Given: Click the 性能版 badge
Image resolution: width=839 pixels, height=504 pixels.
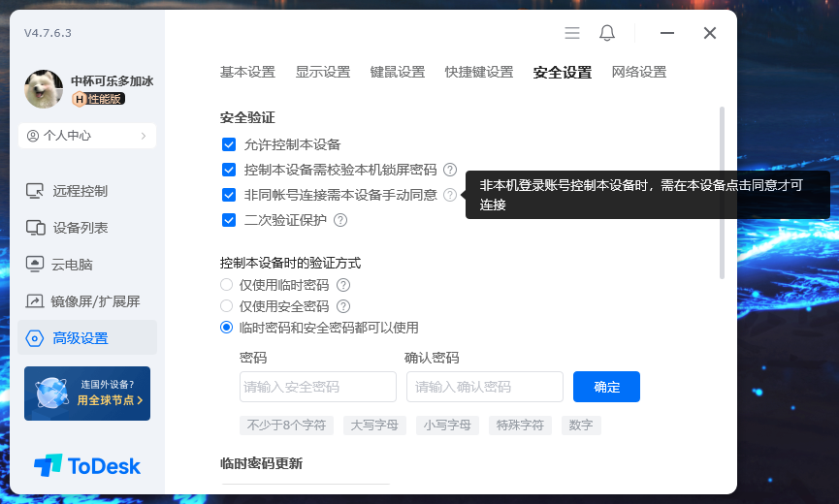Looking at the screenshot, I should pos(99,99).
